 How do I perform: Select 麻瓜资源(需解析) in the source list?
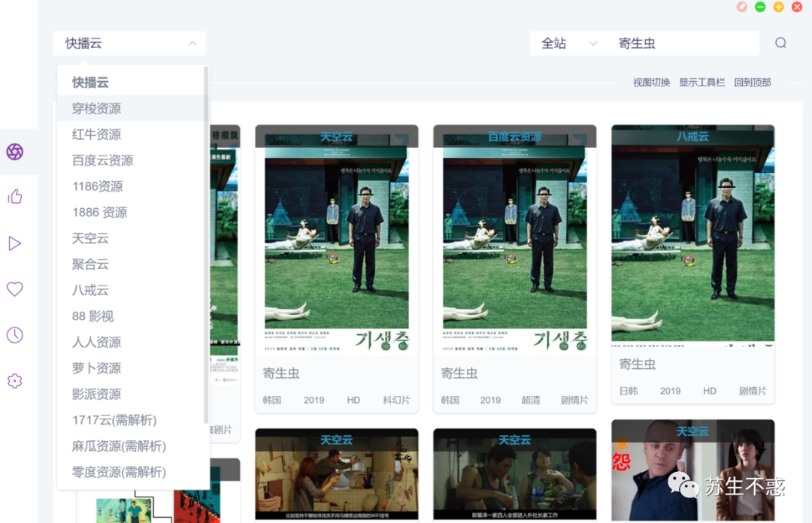point(131,446)
